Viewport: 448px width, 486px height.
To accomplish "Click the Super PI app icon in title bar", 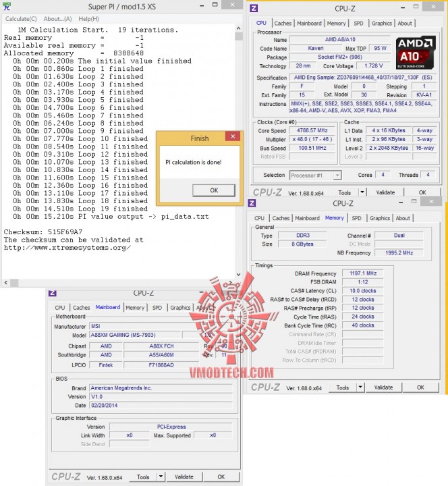I will (6, 6).
